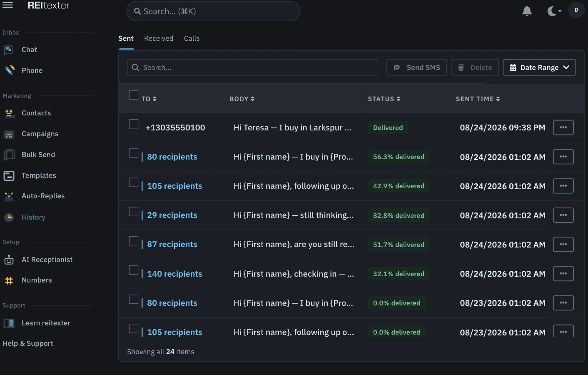This screenshot has height=375, width=588.
Task: Click the 82.8% delivered badge
Action: click(x=399, y=215)
